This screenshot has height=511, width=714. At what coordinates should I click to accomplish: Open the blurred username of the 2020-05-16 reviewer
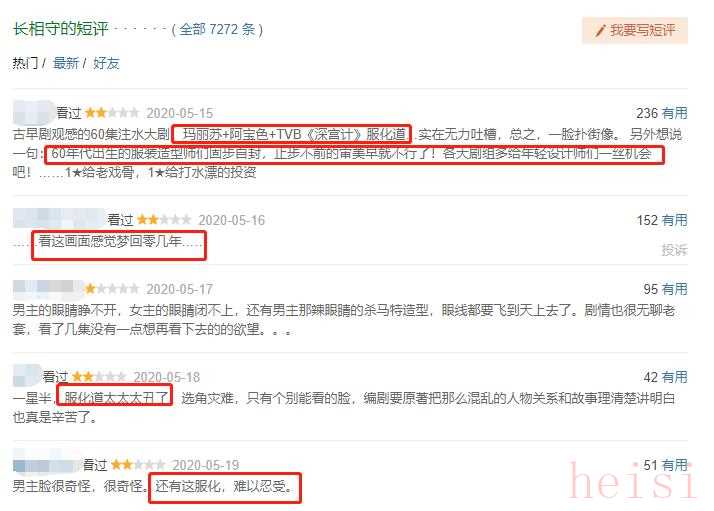click(x=59, y=219)
